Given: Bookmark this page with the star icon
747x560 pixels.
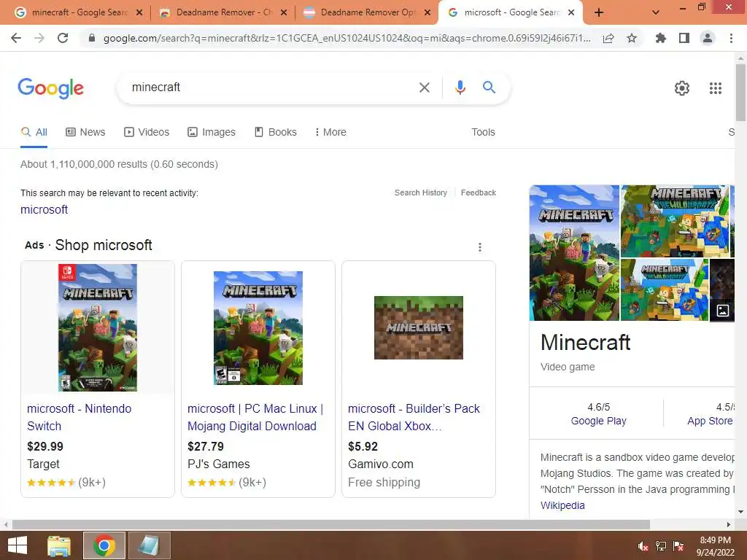Looking at the screenshot, I should point(632,38).
